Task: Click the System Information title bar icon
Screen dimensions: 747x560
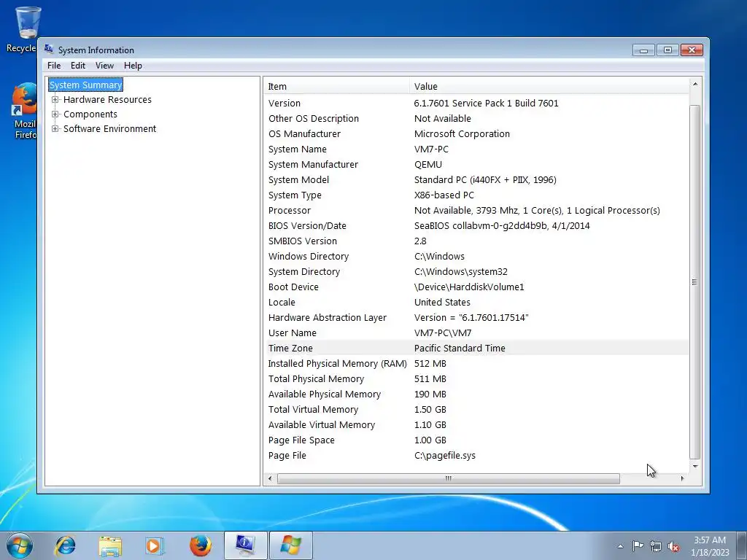Action: (x=49, y=50)
